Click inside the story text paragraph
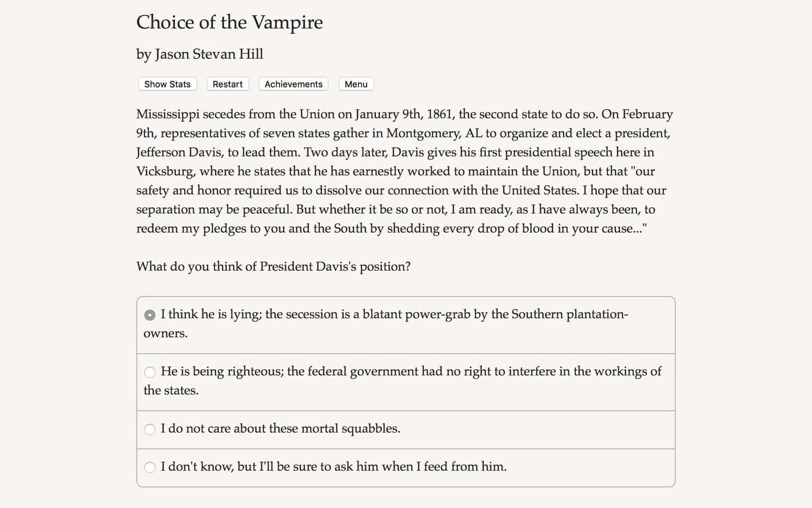This screenshot has height=508, width=812. [404, 171]
